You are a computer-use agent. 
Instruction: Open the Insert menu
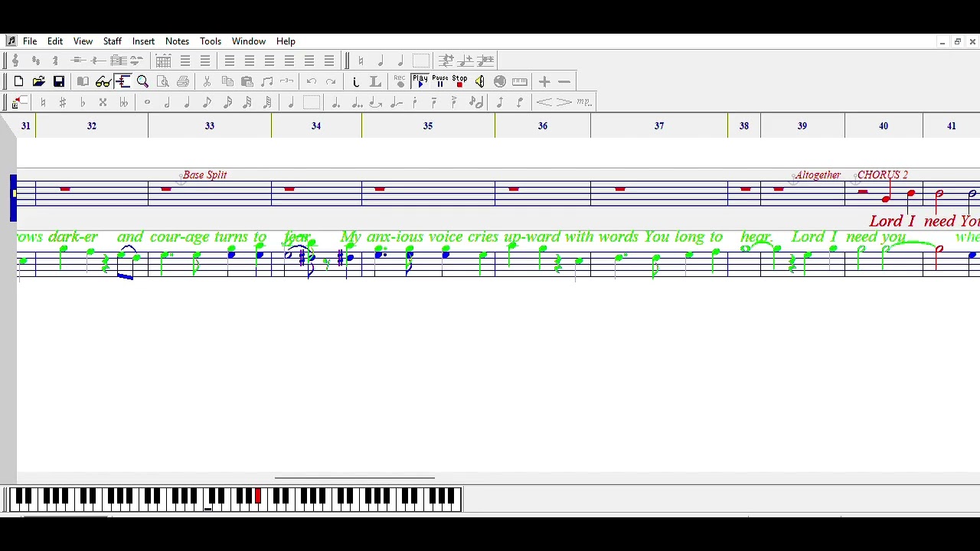click(x=143, y=41)
